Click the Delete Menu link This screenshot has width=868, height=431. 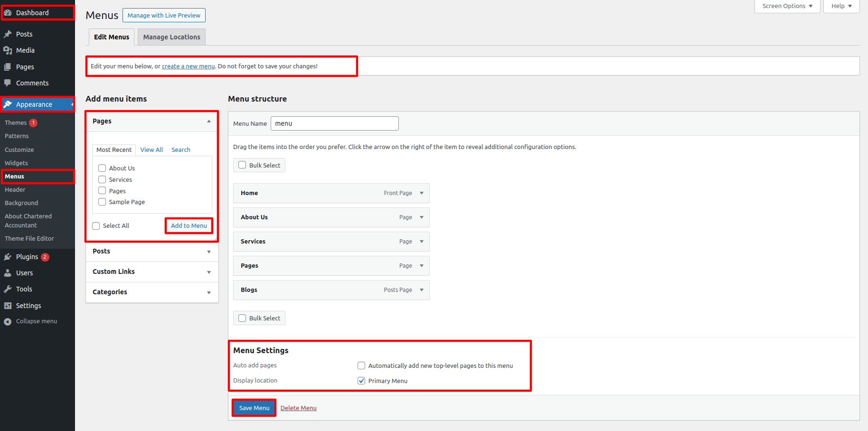pyautogui.click(x=298, y=408)
